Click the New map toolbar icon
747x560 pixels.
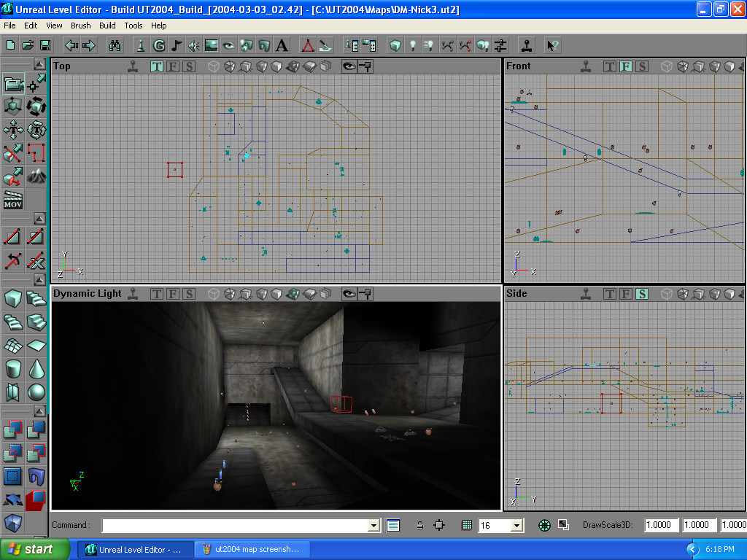tap(10, 46)
